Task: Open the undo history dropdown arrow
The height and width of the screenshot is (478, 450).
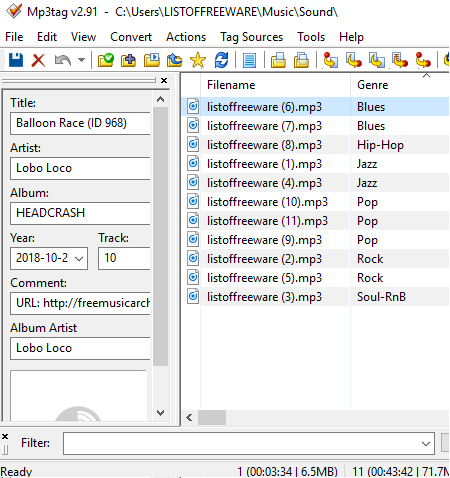Action: point(81,60)
